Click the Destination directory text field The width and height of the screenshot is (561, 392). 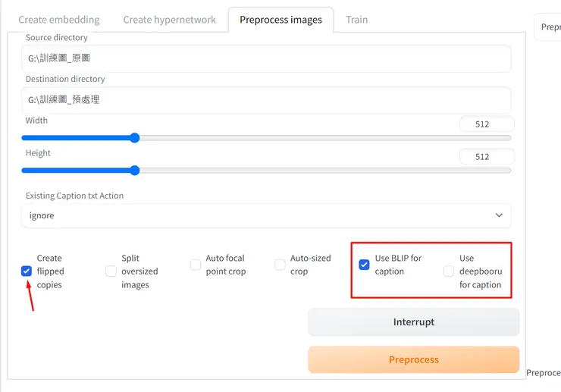tap(265, 99)
